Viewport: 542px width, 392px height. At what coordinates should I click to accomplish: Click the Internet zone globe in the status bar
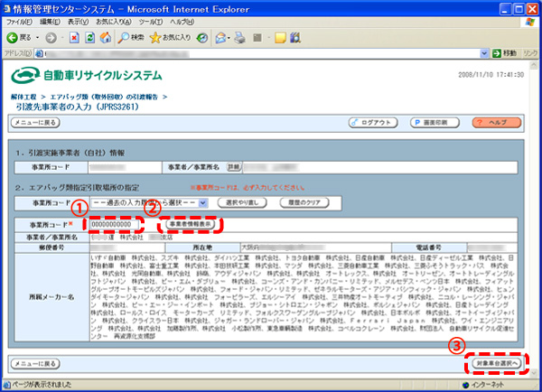pos(465,385)
